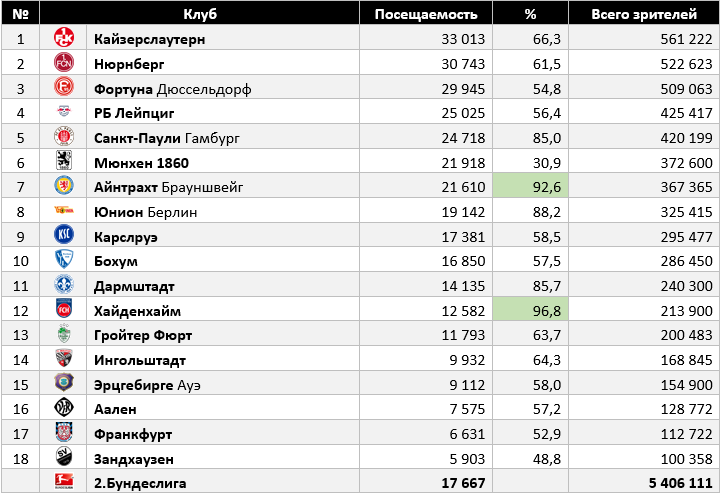Click the Heidenheim club crest

pyautogui.click(x=64, y=310)
